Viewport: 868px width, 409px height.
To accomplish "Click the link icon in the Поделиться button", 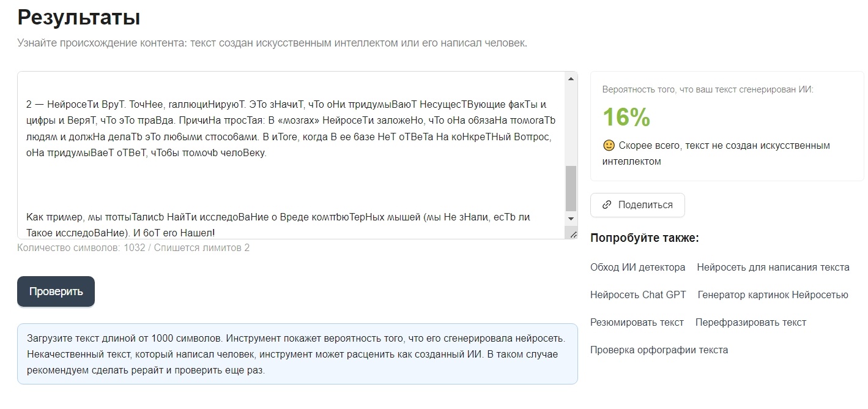I will (x=607, y=205).
